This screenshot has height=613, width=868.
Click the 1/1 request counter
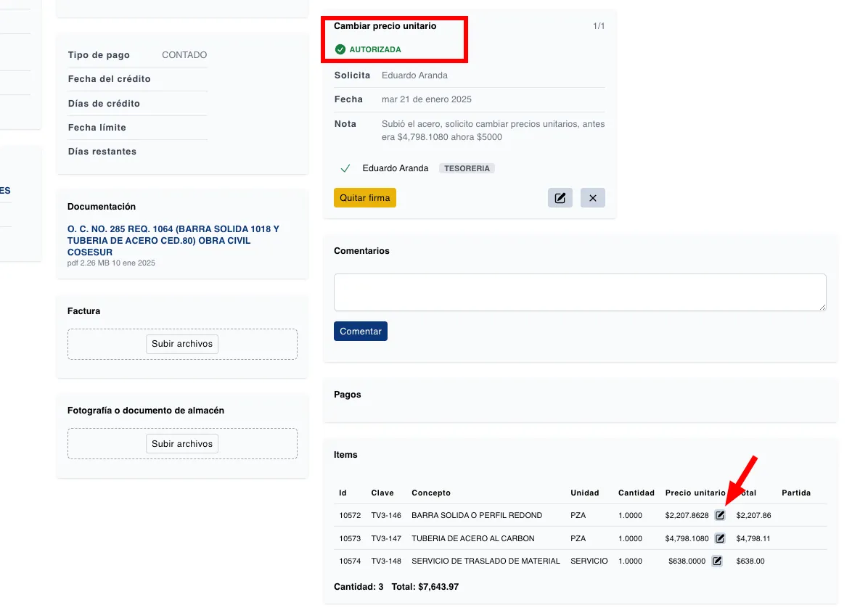point(599,26)
